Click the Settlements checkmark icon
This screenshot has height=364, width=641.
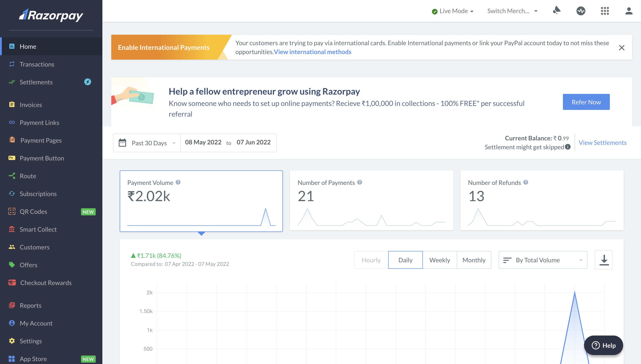pos(12,82)
